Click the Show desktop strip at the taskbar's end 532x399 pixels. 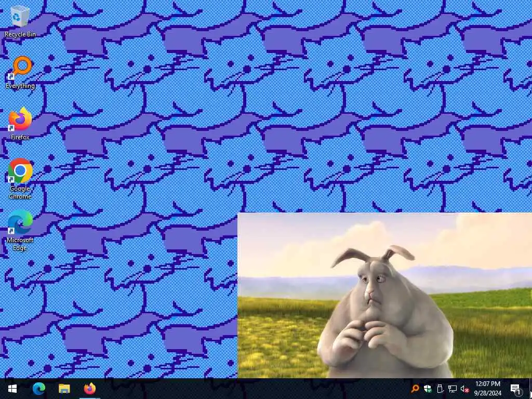(530, 389)
